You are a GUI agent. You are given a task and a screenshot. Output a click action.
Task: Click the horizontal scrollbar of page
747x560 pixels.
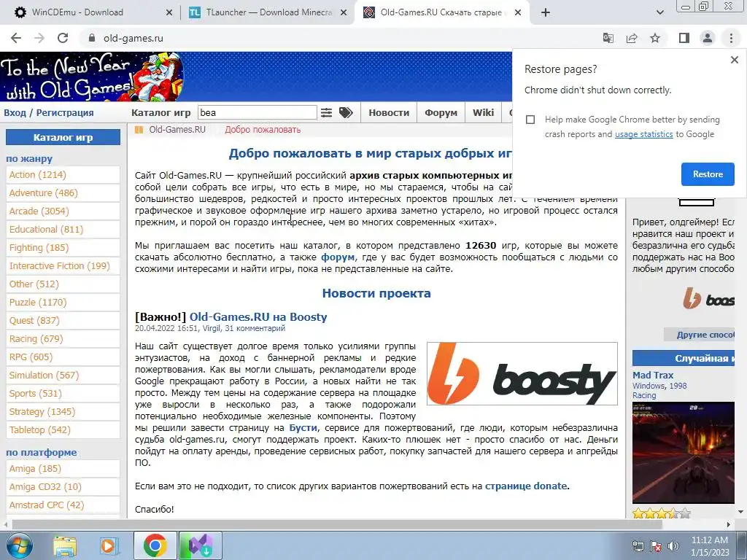click(x=337, y=524)
